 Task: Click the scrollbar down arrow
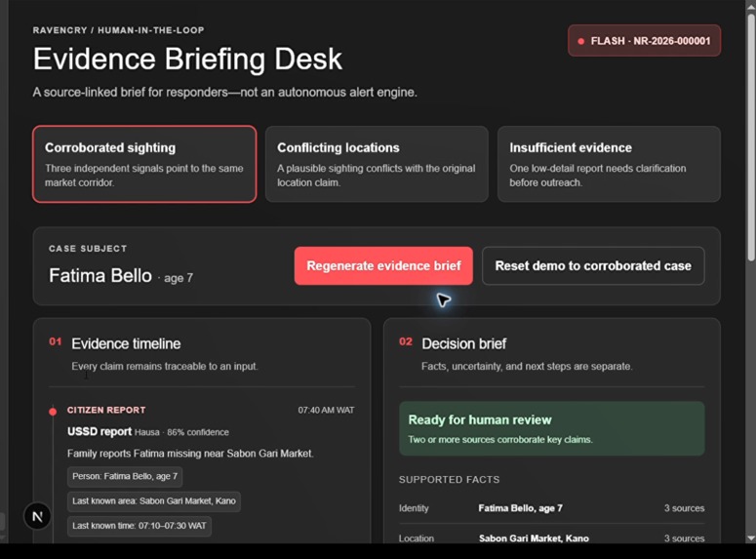[751, 538]
